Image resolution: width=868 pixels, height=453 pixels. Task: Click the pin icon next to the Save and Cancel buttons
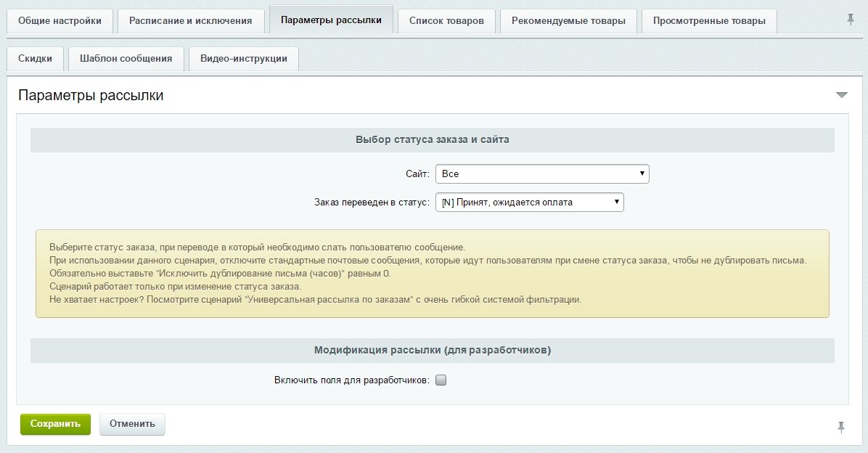tap(841, 427)
